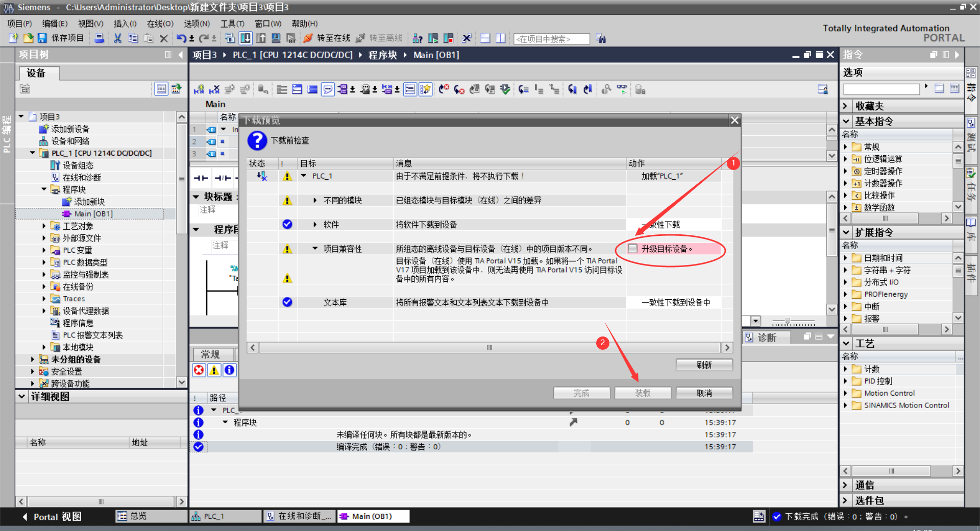Viewport: 980px width, 531px height.
Task: Expand the 不同的模块 row in download preview
Action: [315, 201]
